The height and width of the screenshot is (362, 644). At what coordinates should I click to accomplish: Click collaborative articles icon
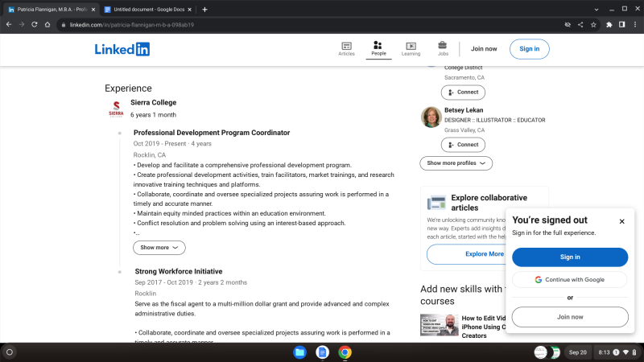coord(436,203)
